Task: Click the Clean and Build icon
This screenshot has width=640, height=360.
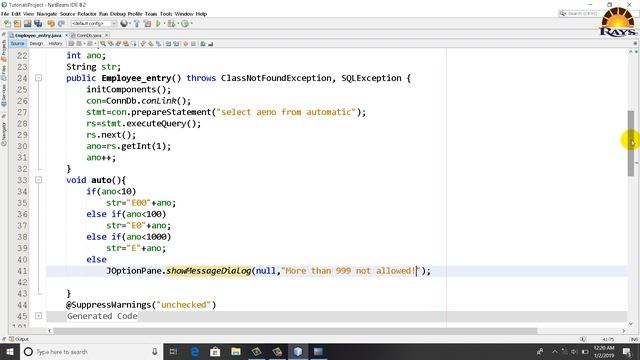Action: [147, 24]
